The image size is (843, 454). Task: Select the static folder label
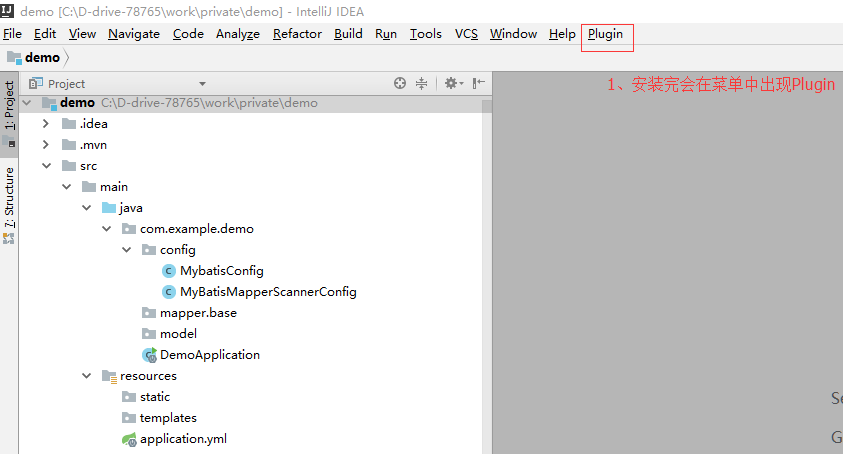coord(155,397)
